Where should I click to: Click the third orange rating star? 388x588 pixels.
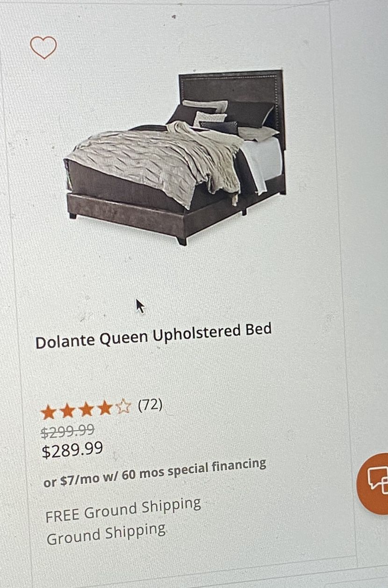(x=86, y=409)
